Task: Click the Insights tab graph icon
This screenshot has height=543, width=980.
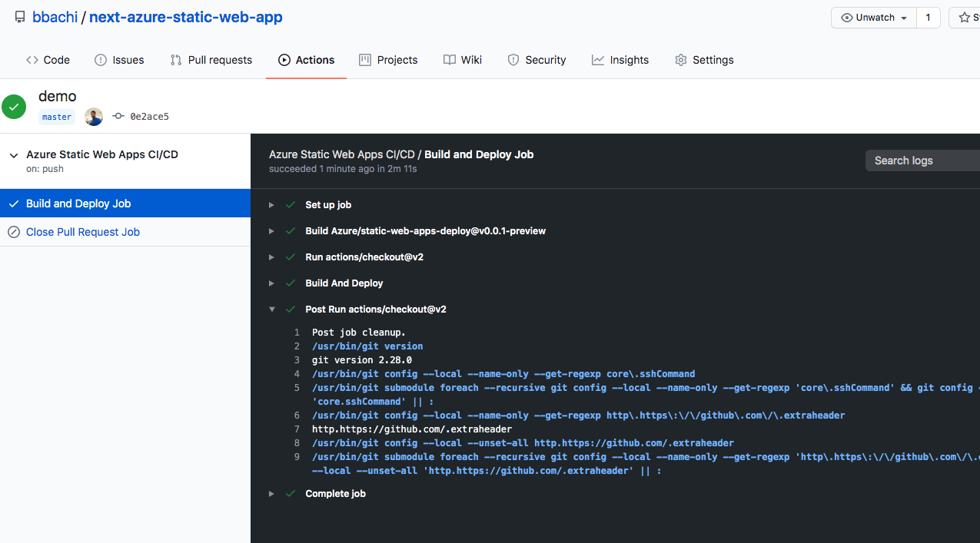Action: point(598,60)
